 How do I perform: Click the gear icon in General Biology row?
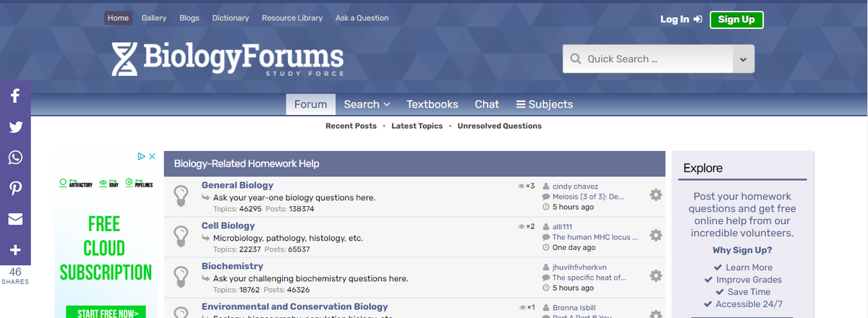(656, 195)
